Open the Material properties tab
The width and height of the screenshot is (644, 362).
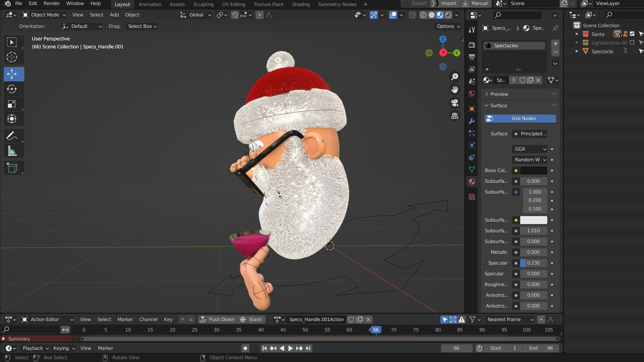coord(472,182)
